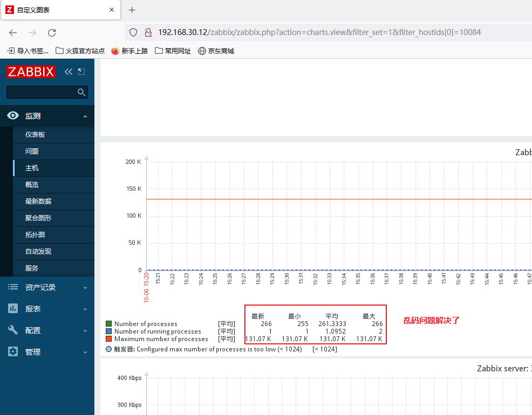Click the list icon beside 资产记录
This screenshot has height=415, width=532.
(13, 287)
